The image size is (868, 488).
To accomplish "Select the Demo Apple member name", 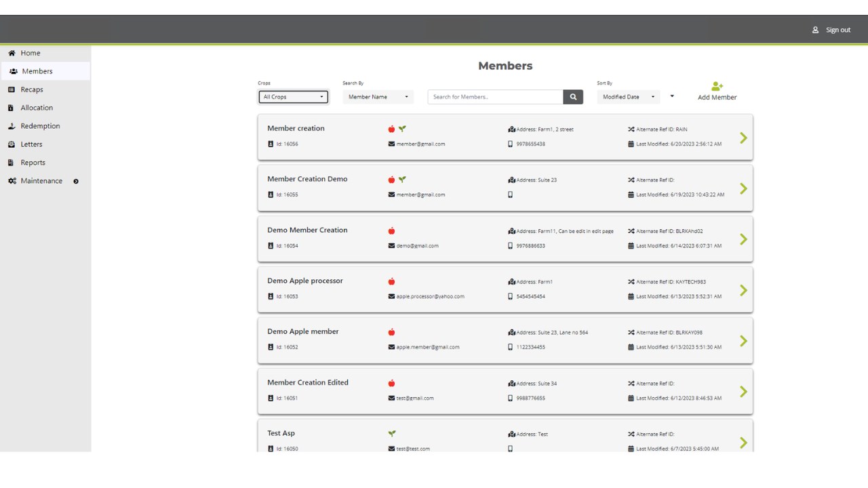I will coord(303,331).
